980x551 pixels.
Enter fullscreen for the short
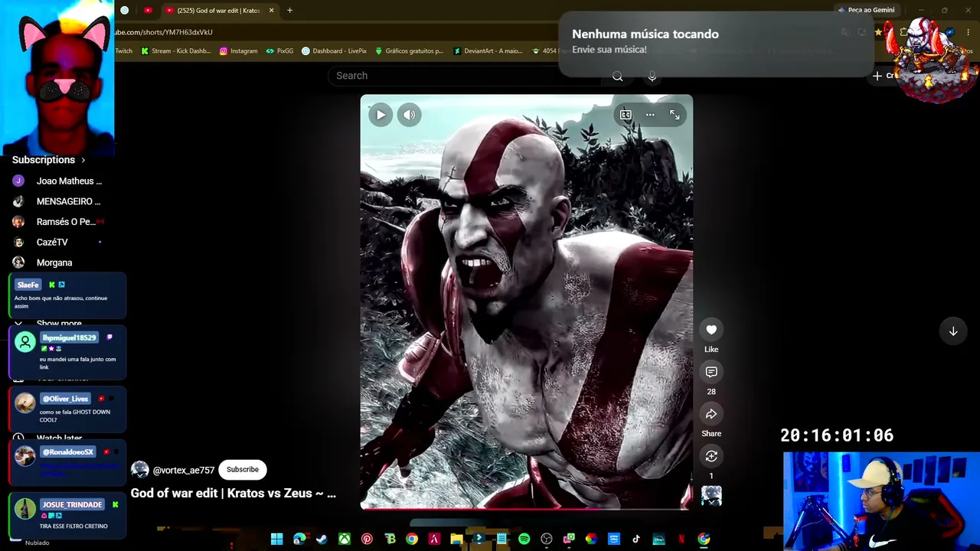675,115
